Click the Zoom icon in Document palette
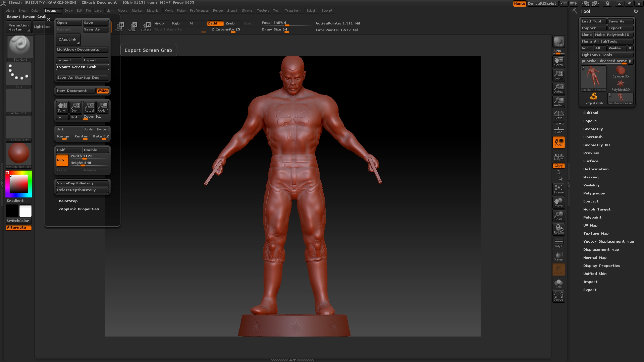 (x=75, y=107)
